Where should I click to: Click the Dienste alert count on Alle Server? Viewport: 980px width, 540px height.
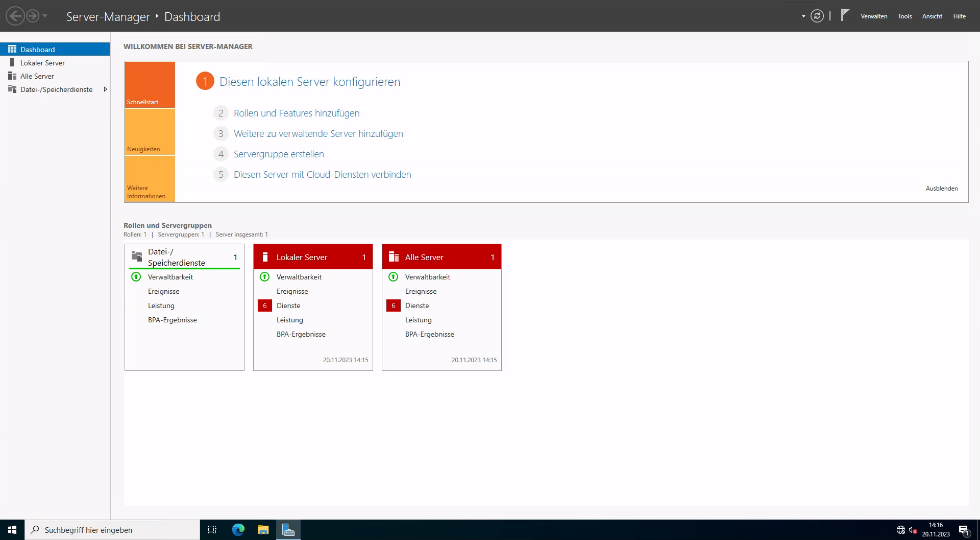pos(394,305)
